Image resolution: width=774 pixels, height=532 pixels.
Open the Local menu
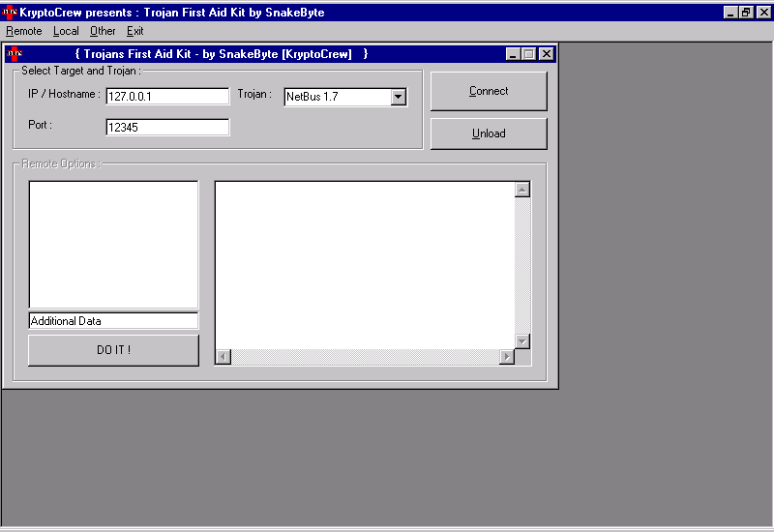(66, 31)
